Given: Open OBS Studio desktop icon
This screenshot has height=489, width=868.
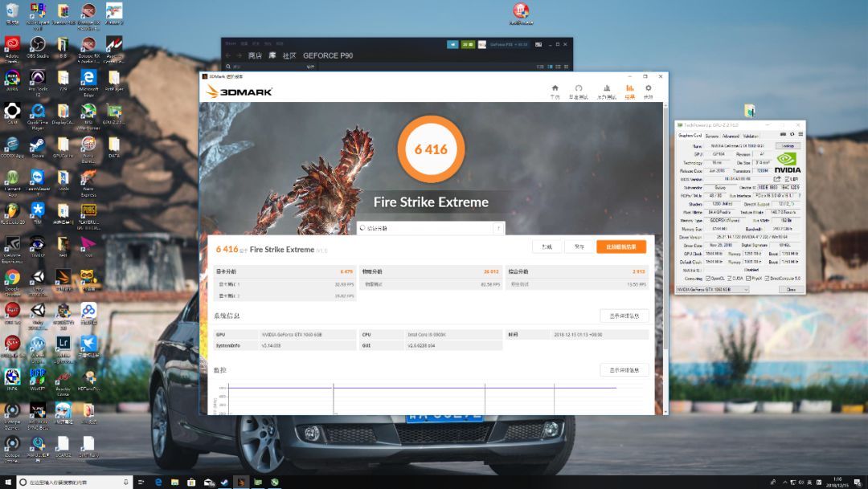Looking at the screenshot, I should click(38, 47).
